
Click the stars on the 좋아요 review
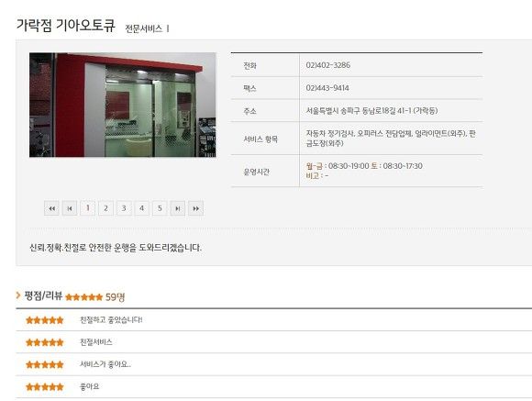[45, 386]
